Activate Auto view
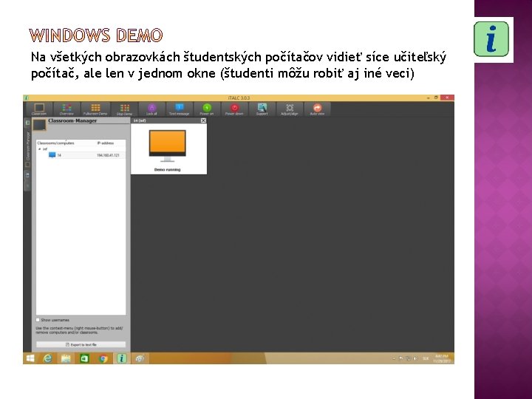The width and height of the screenshot is (532, 399). [x=317, y=109]
